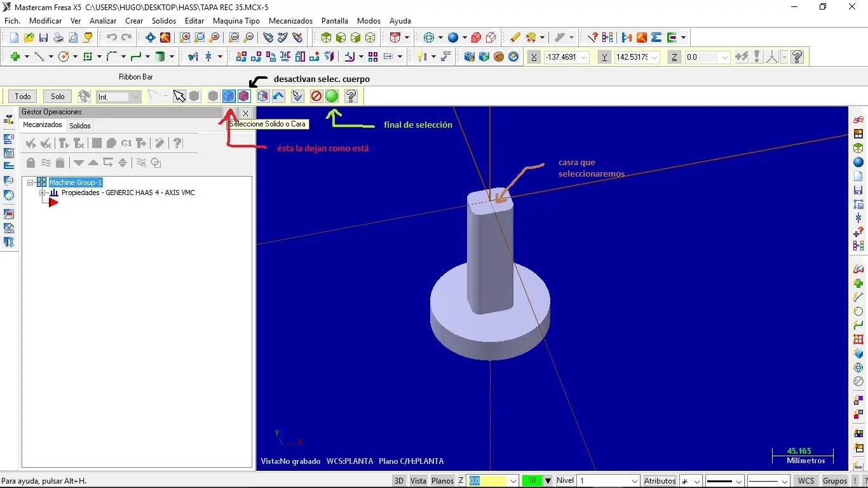Click the undo last selection blue arrow
The width and height of the screenshot is (868, 488).
(x=278, y=96)
